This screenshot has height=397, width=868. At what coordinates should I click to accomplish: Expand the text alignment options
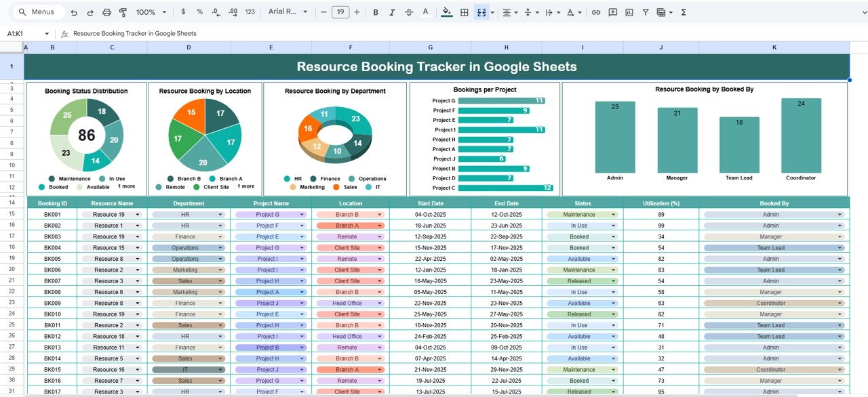click(x=516, y=12)
